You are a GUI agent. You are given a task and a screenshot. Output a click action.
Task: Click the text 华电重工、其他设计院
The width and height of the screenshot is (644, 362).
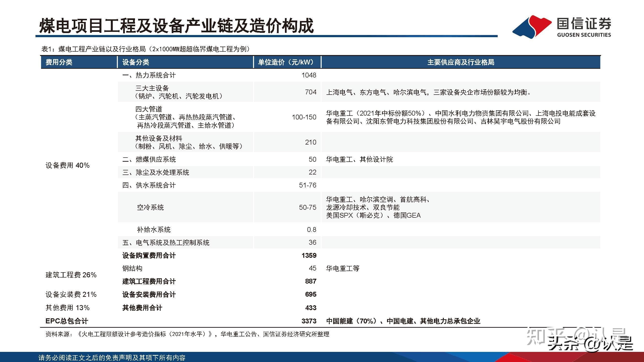(359, 159)
